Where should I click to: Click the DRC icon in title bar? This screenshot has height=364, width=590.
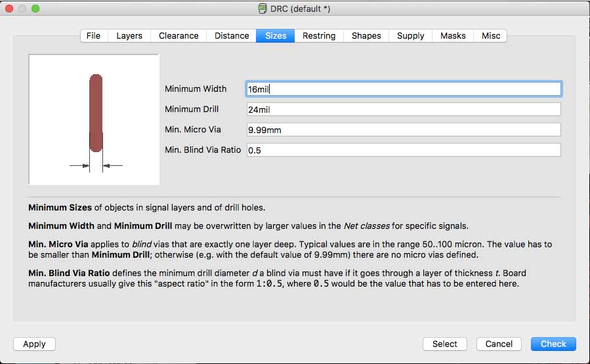(x=263, y=9)
